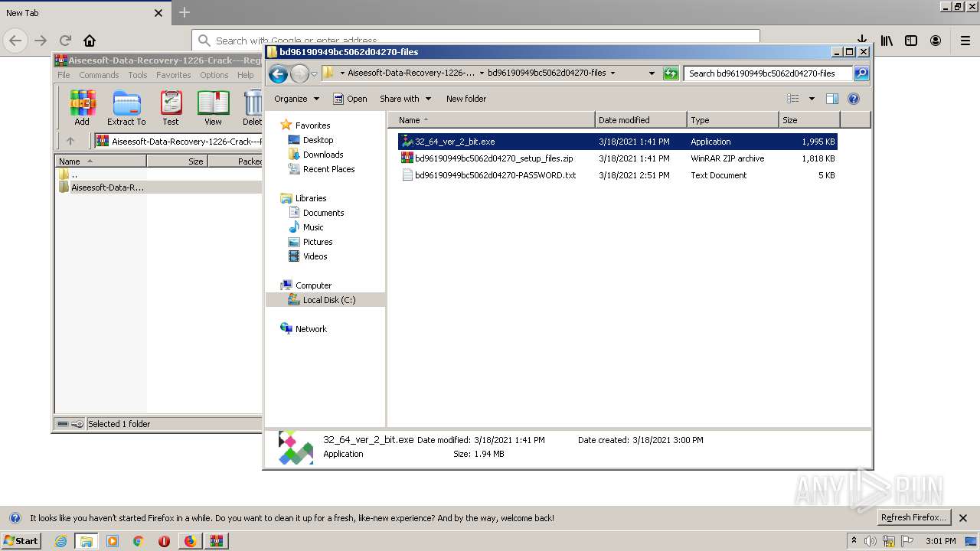The height and width of the screenshot is (551, 980).
Task: Open Firefox Downloads arrow icon
Action: click(x=862, y=41)
